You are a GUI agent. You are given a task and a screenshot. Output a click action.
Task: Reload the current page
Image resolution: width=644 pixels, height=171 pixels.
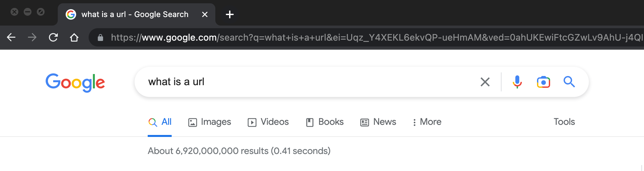(x=53, y=37)
